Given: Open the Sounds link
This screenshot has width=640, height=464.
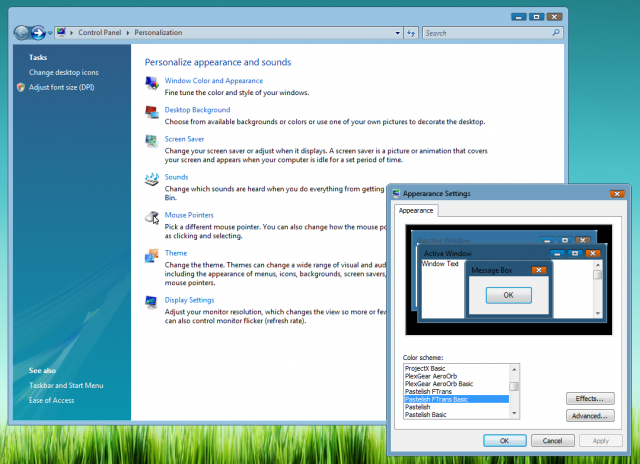Looking at the screenshot, I should [x=176, y=177].
